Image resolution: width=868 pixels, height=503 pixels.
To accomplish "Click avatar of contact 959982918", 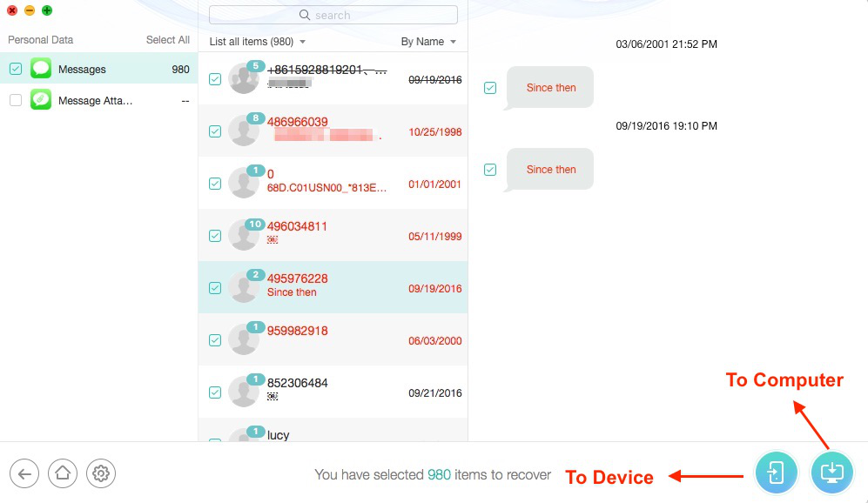I will click(x=244, y=339).
